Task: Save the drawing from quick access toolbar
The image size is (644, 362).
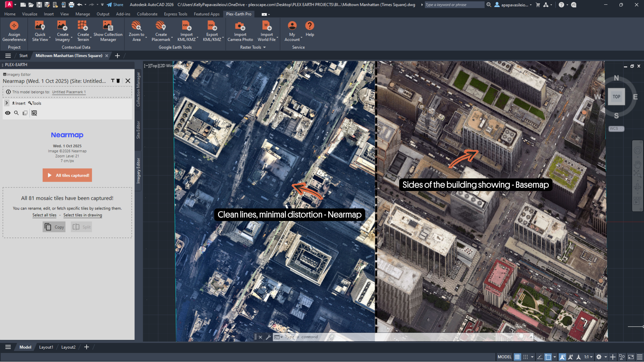Action: [x=39, y=5]
